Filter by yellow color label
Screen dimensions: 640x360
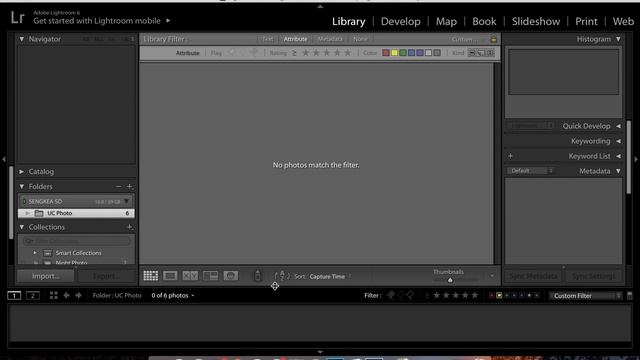coord(394,53)
